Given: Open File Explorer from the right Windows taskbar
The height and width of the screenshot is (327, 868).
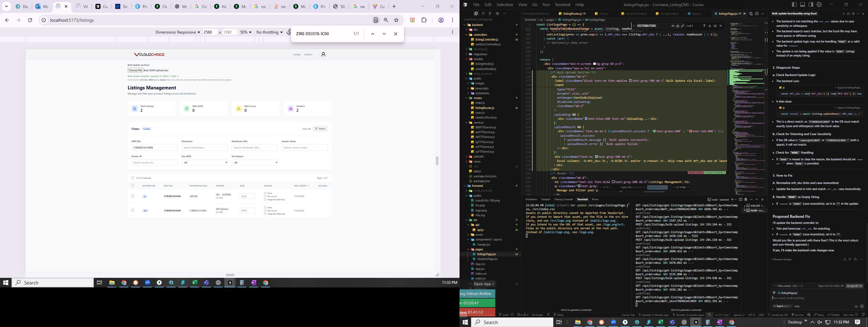Looking at the screenshot, I should click(x=578, y=322).
